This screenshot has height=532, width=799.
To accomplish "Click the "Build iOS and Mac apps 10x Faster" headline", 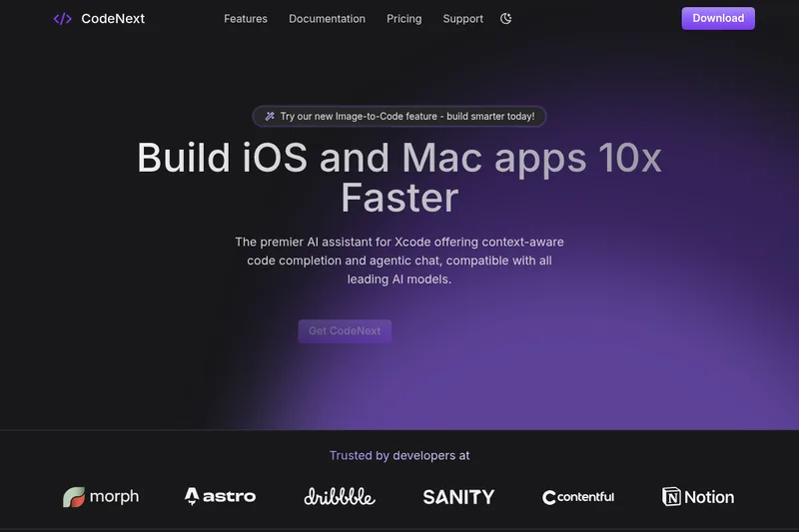I will (x=399, y=178).
